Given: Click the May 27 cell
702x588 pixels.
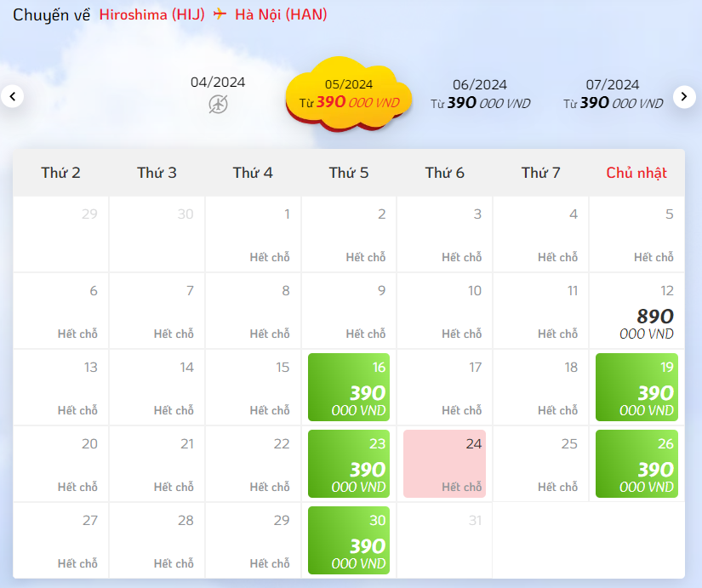Looking at the screenshot, I should click(61, 540).
